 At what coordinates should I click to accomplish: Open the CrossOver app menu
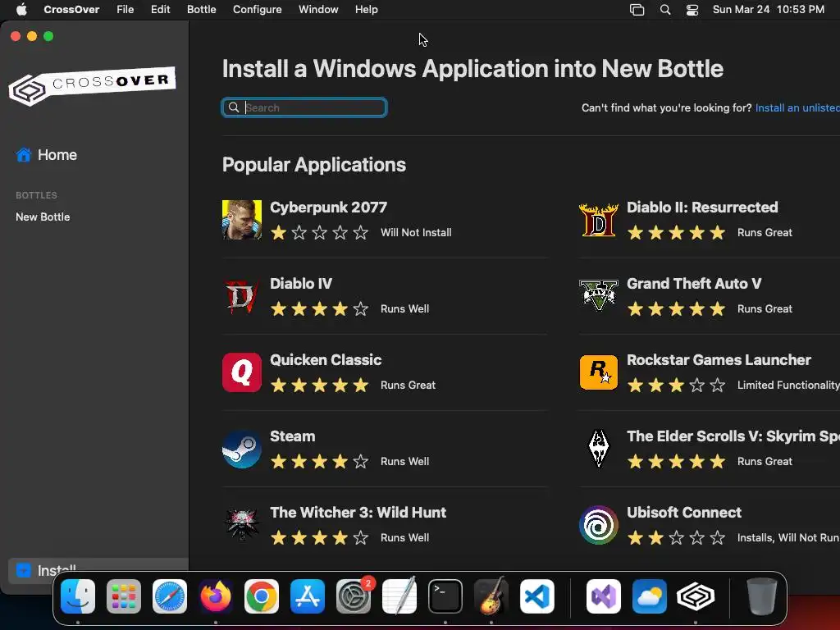[x=71, y=9]
